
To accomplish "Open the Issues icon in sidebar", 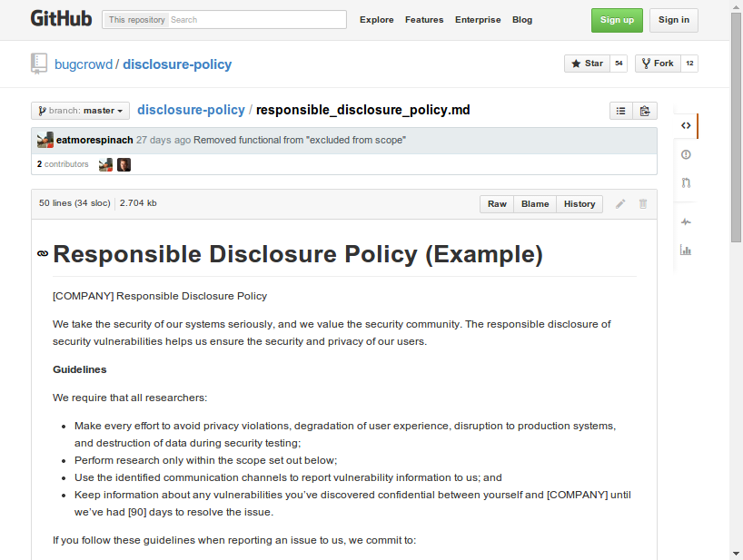I will click(x=686, y=155).
